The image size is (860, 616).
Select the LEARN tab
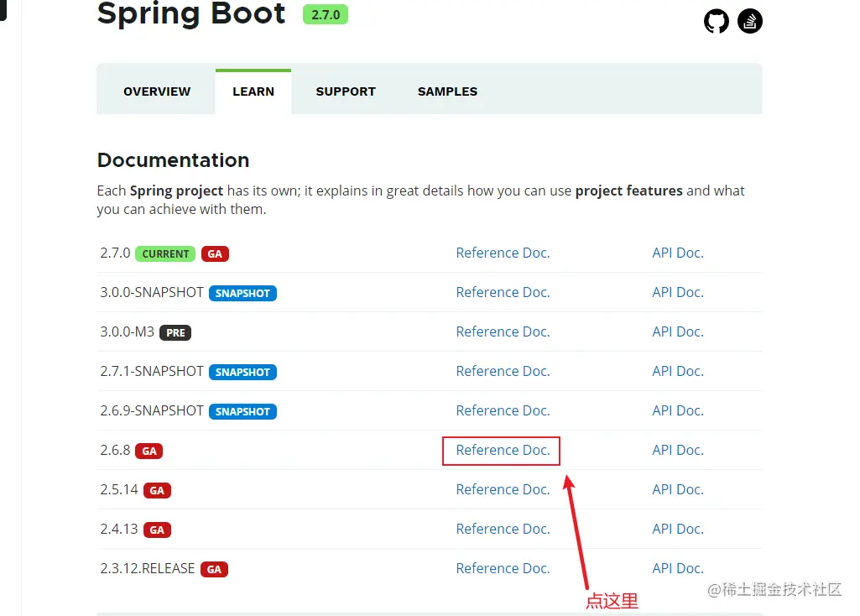coord(253,91)
